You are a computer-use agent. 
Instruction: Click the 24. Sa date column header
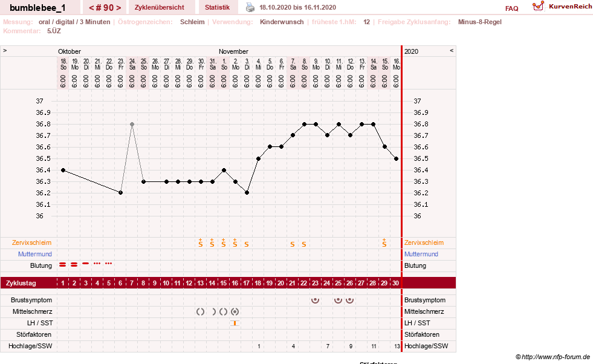click(132, 73)
